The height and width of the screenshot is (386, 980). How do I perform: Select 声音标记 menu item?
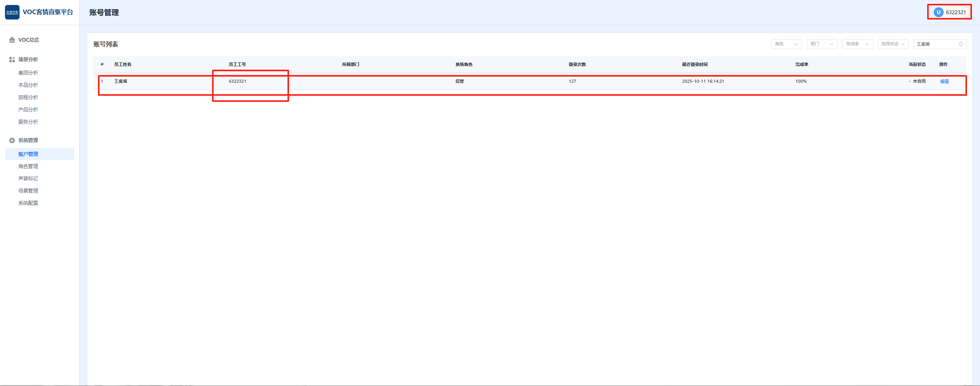[x=28, y=178]
